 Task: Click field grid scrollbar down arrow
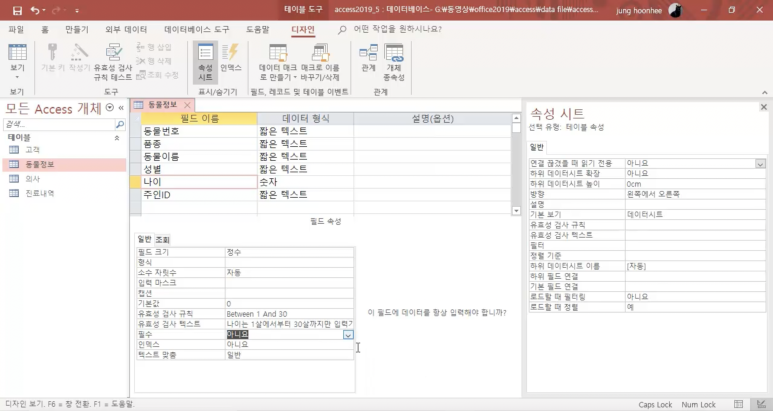pyautogui.click(x=516, y=210)
